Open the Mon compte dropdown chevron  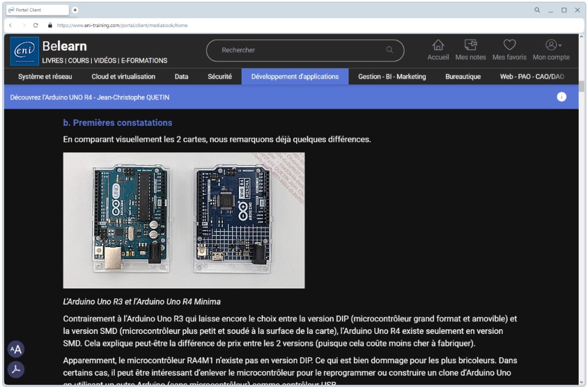tap(559, 45)
